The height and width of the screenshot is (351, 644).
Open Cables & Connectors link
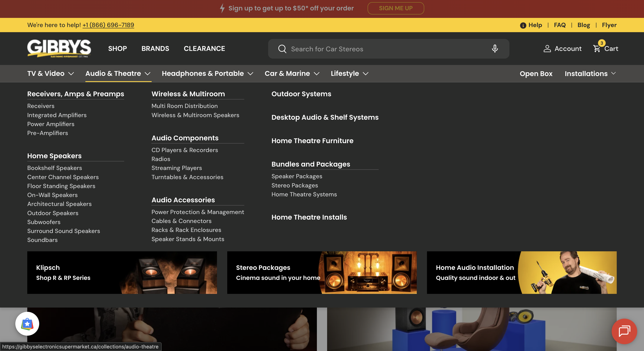point(181,221)
